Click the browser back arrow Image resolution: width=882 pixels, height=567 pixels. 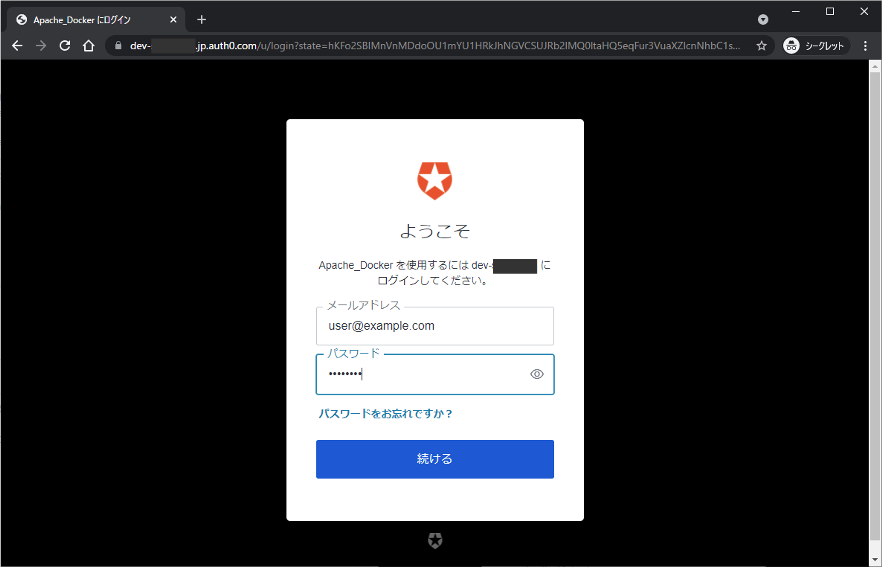[17, 46]
